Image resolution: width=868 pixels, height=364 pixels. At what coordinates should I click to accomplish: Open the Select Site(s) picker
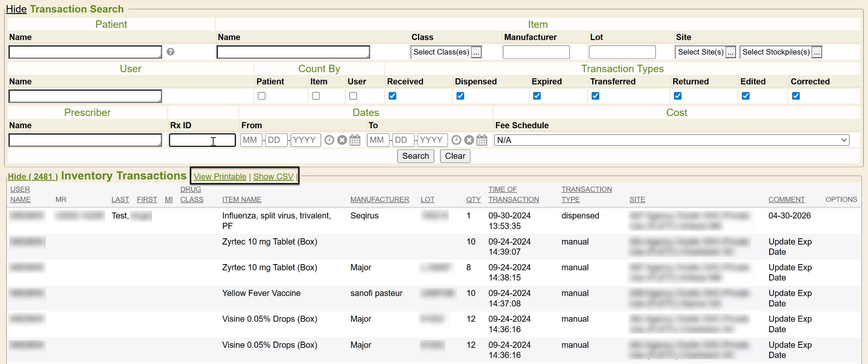point(730,52)
